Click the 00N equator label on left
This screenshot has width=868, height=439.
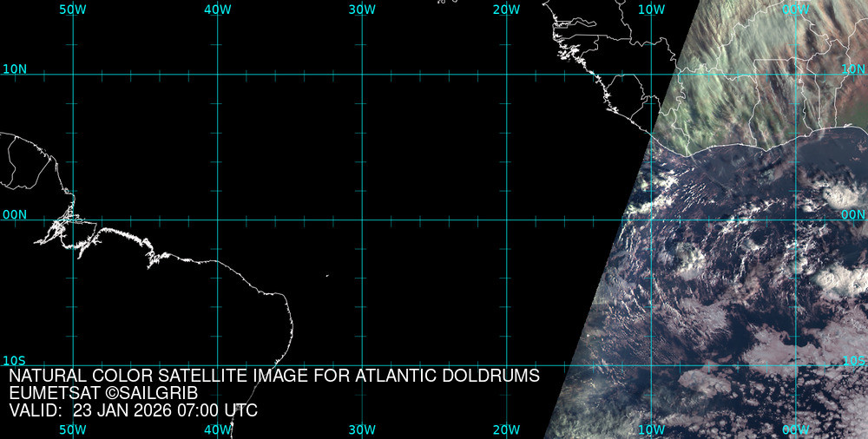click(x=14, y=214)
